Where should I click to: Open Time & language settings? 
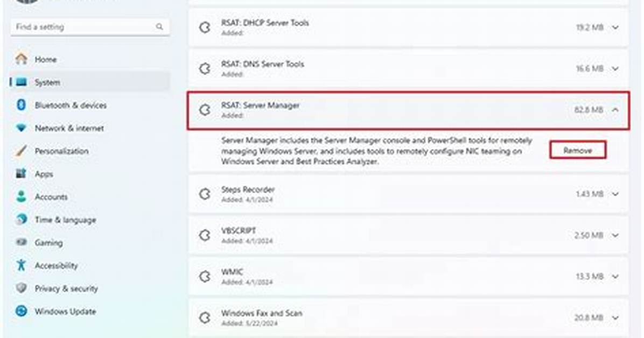[90, 220]
